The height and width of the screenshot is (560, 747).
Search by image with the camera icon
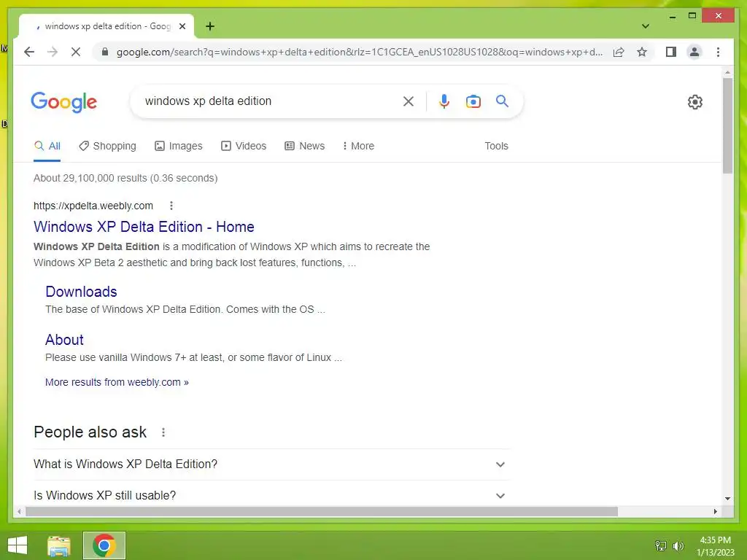[473, 101]
